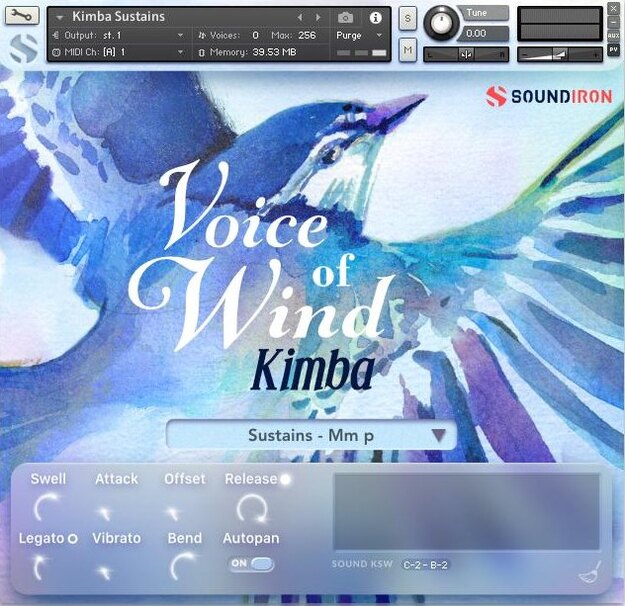Viewport: 625px width, 606px height.
Task: Open the MIDI Ch [A] 1 dropdown
Action: (x=118, y=52)
